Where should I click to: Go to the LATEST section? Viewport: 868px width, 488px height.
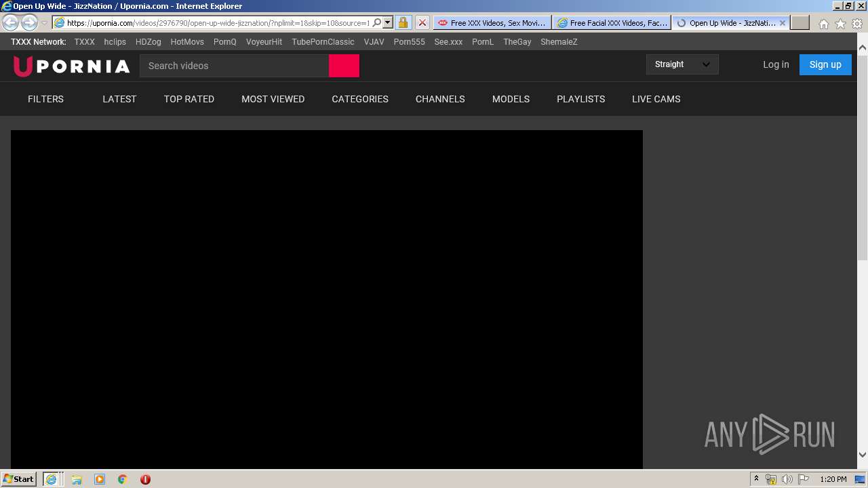(x=119, y=99)
